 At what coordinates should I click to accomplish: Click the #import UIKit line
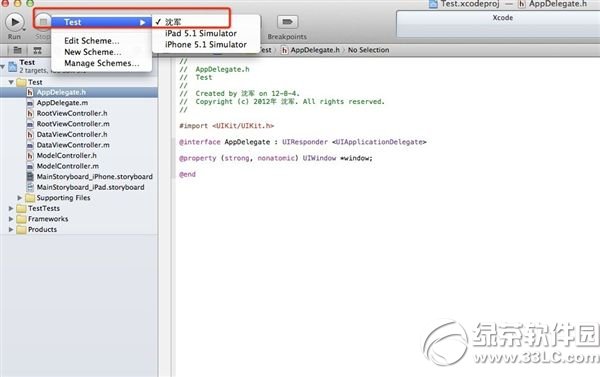click(227, 126)
